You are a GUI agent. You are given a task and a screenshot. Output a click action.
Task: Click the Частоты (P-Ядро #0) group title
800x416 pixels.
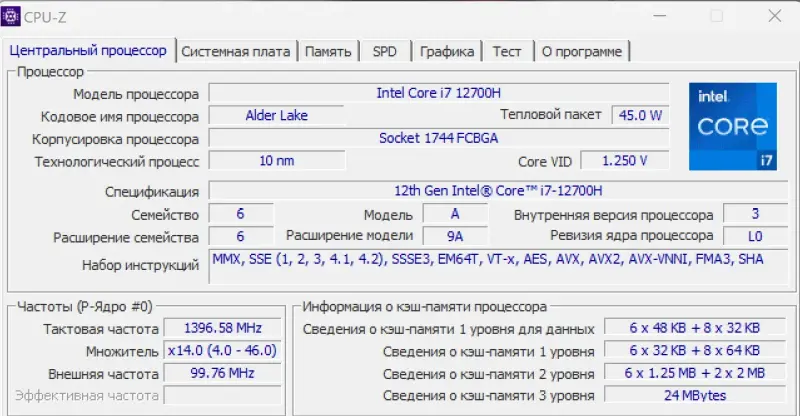[x=85, y=306]
